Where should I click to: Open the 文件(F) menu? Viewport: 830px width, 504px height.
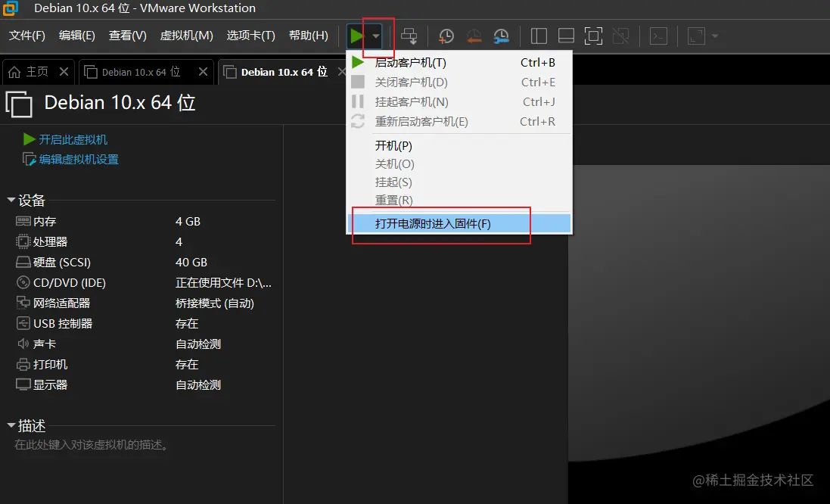(27, 36)
